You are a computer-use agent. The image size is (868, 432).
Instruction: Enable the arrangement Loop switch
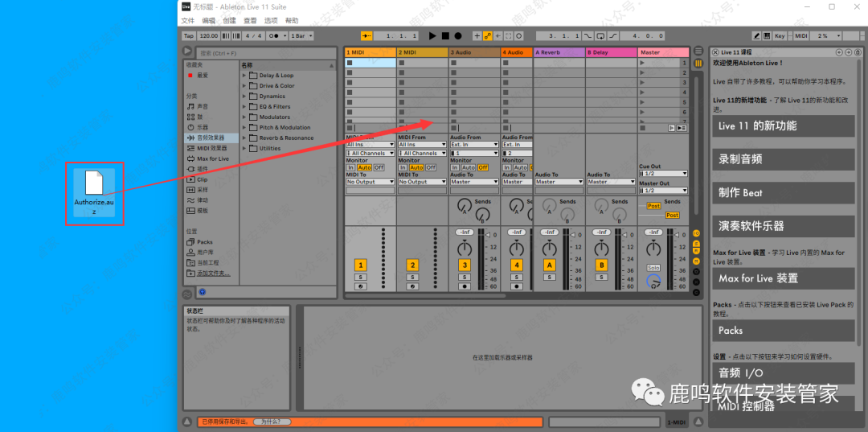600,36
